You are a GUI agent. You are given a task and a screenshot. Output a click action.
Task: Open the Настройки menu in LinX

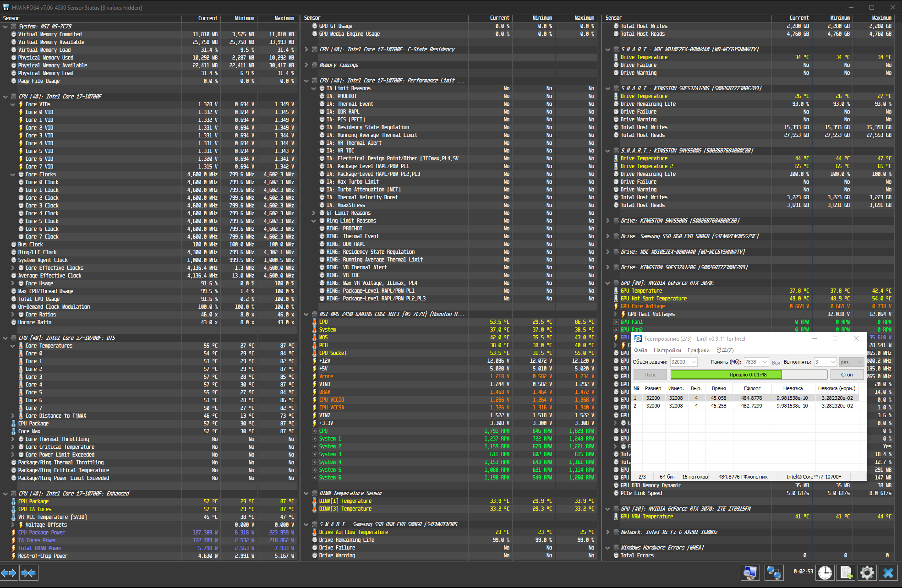tap(667, 350)
